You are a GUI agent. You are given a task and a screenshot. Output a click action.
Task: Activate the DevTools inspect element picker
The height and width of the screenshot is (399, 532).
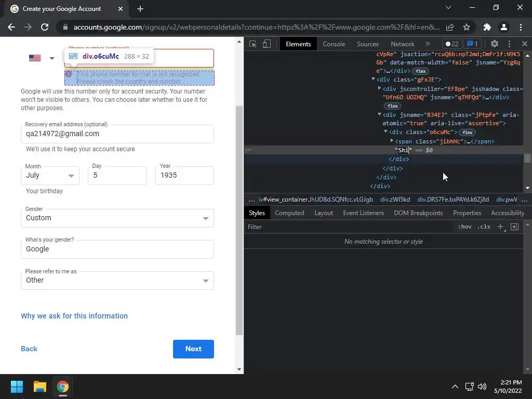(x=253, y=44)
